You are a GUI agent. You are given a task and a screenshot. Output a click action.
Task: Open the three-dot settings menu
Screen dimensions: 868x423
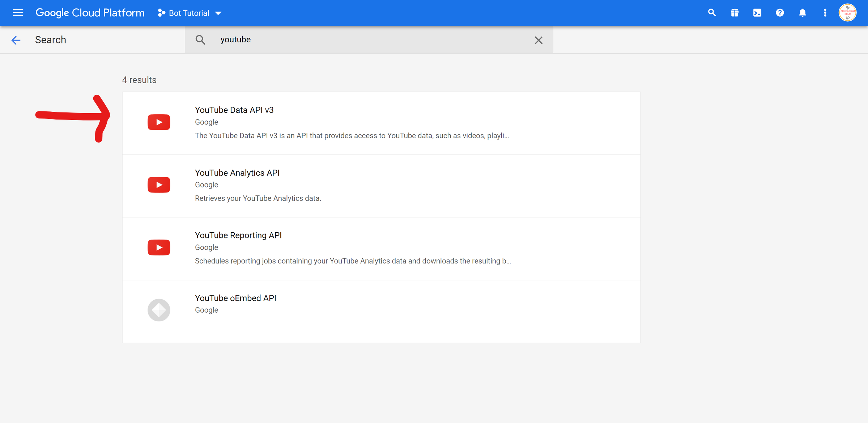[x=825, y=13]
